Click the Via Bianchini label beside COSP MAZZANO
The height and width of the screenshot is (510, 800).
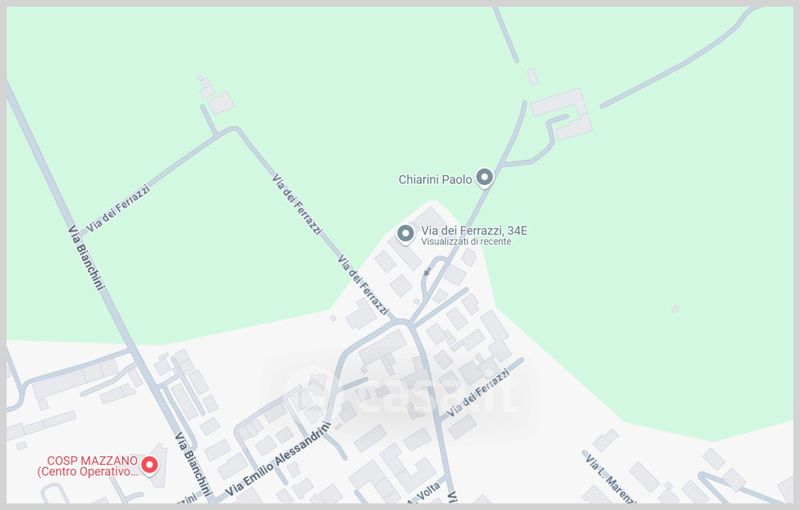[193, 464]
